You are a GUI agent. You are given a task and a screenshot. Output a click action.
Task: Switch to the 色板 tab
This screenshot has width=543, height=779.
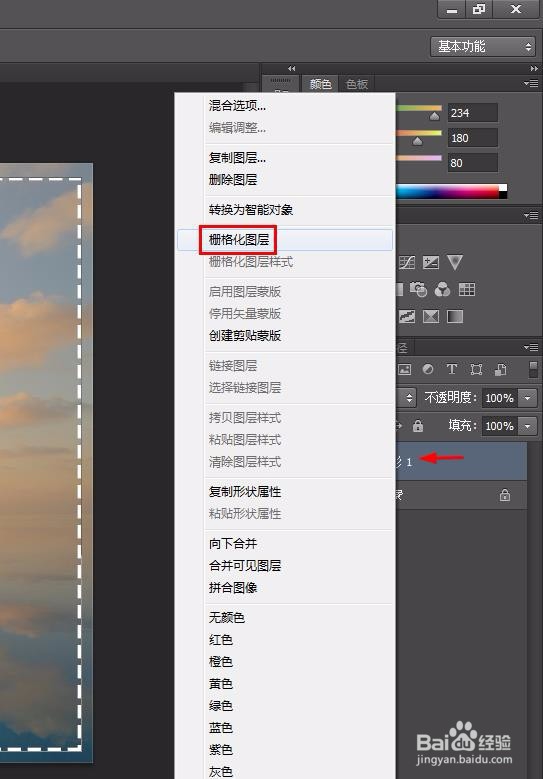(x=357, y=84)
